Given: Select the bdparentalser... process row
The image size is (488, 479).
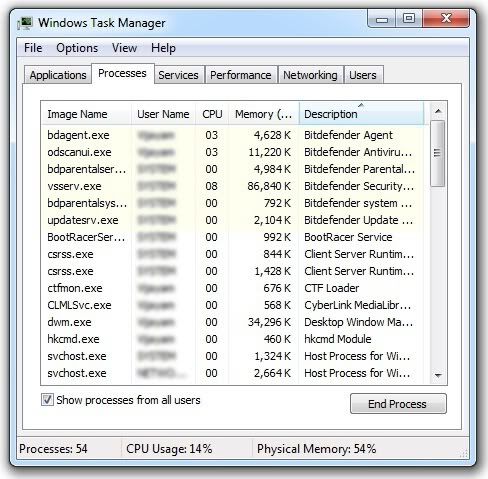Looking at the screenshot, I should [x=232, y=169].
